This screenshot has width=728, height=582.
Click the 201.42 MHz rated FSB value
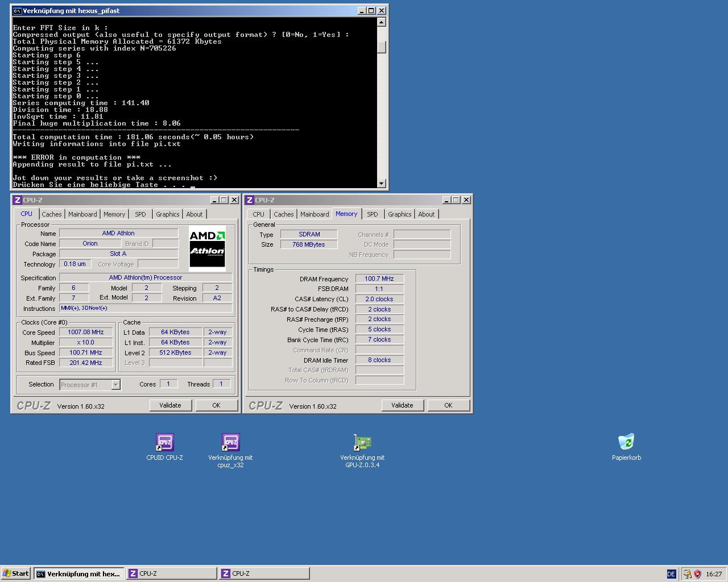pos(86,363)
